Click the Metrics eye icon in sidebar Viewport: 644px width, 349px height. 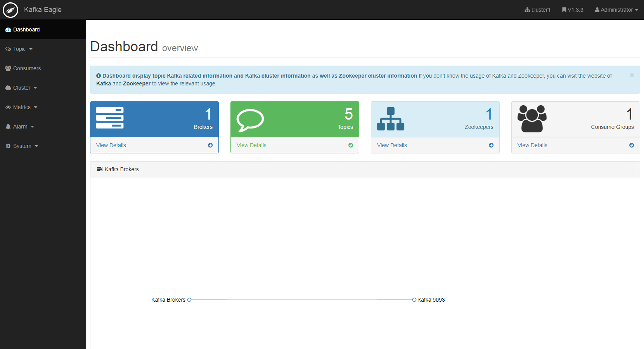pyautogui.click(x=8, y=107)
